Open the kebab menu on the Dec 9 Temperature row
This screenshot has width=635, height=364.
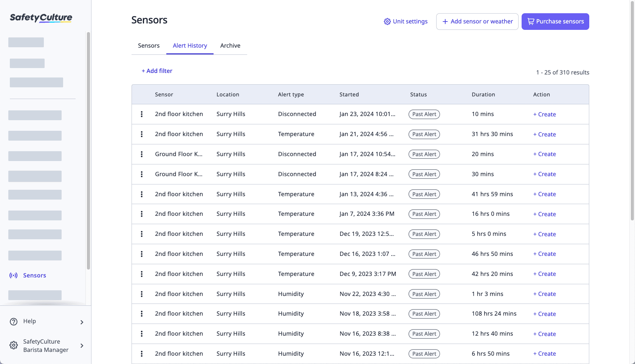(x=142, y=274)
